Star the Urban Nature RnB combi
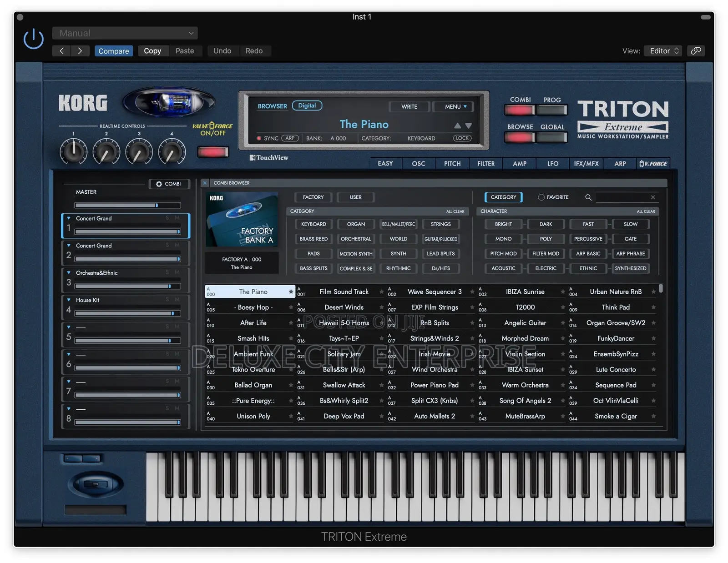This screenshot has width=728, height=563. (653, 292)
